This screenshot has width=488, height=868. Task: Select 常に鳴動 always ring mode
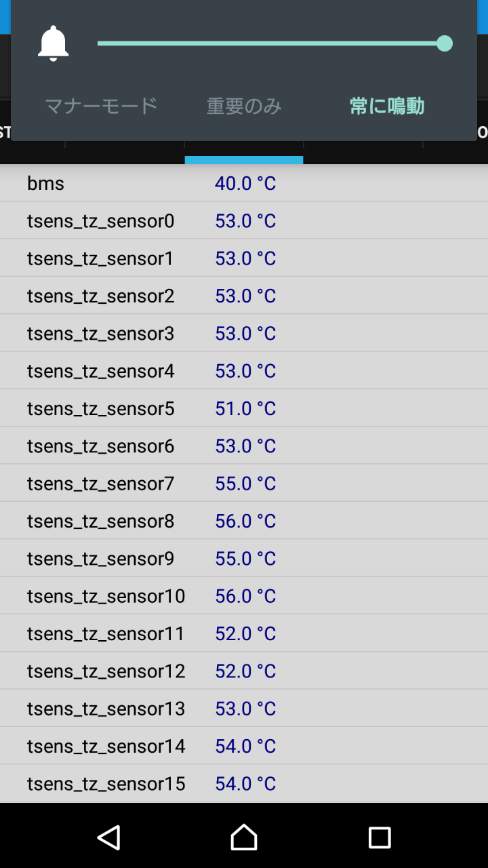(387, 106)
